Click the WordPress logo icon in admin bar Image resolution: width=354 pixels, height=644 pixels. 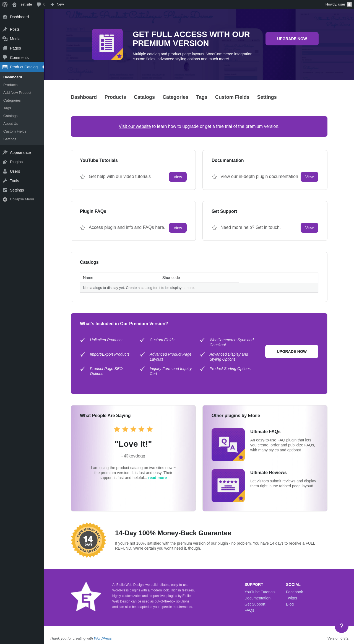point(5,4)
